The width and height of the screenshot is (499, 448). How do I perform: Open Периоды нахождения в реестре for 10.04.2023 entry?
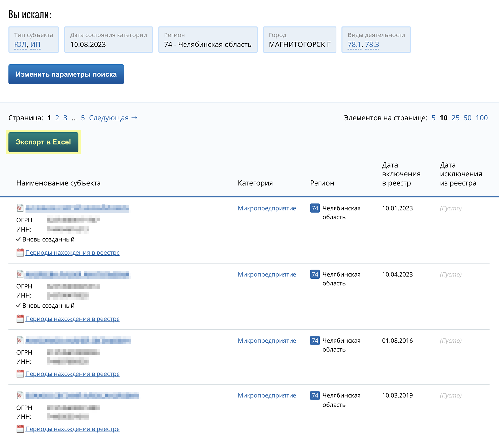point(73,319)
